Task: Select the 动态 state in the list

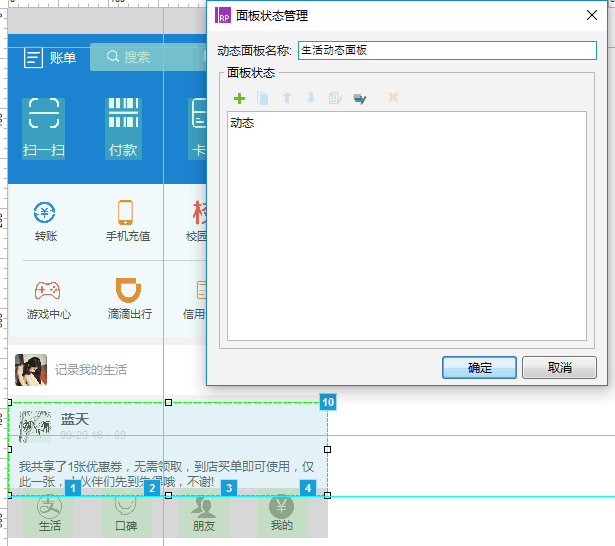Action: [x=242, y=123]
